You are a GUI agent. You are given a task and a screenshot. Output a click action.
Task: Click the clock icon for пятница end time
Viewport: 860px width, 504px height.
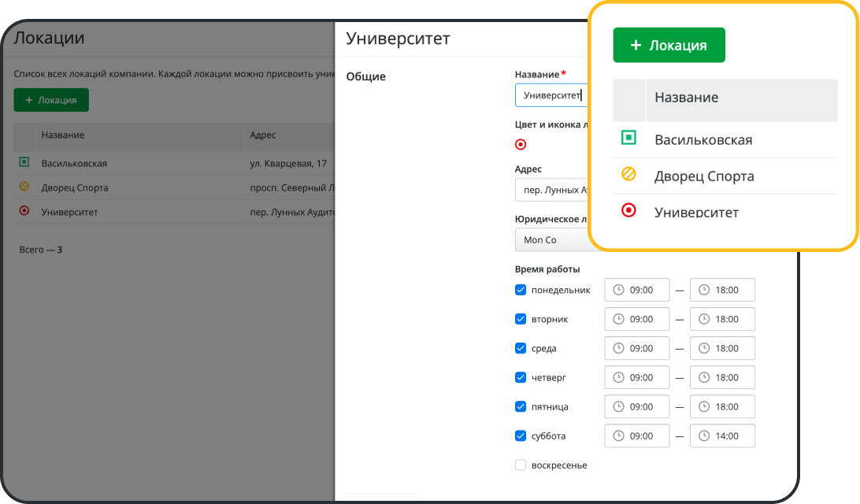point(703,406)
